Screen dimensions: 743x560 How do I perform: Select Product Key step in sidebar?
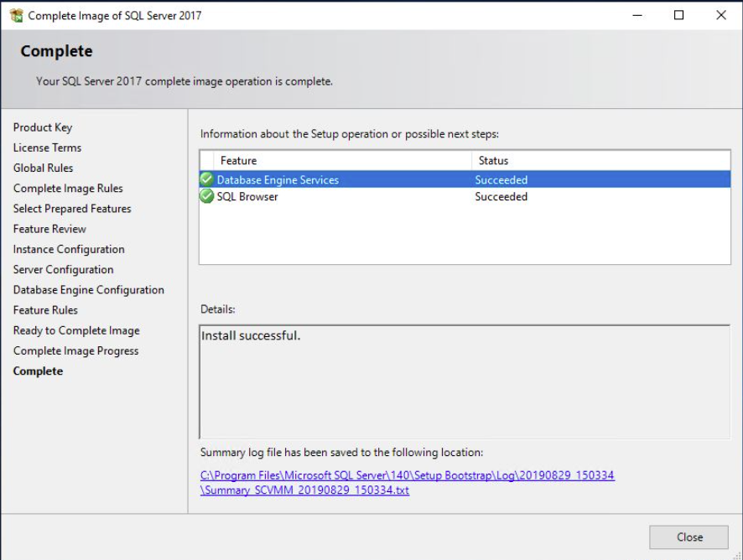[x=43, y=127]
